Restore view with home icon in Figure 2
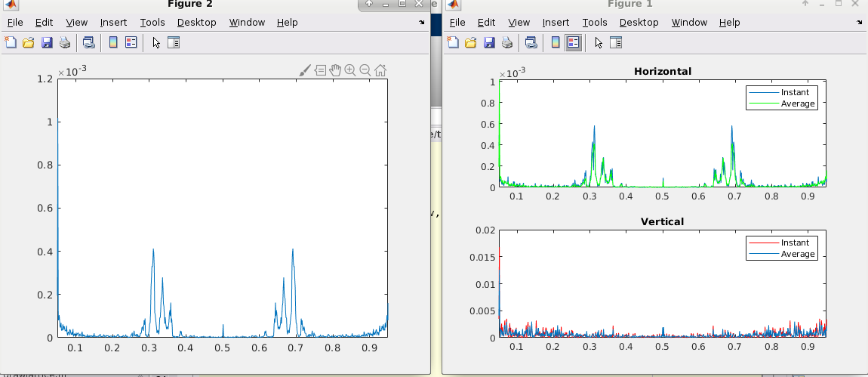Screen dimensions: 868x377 pyautogui.click(x=380, y=70)
